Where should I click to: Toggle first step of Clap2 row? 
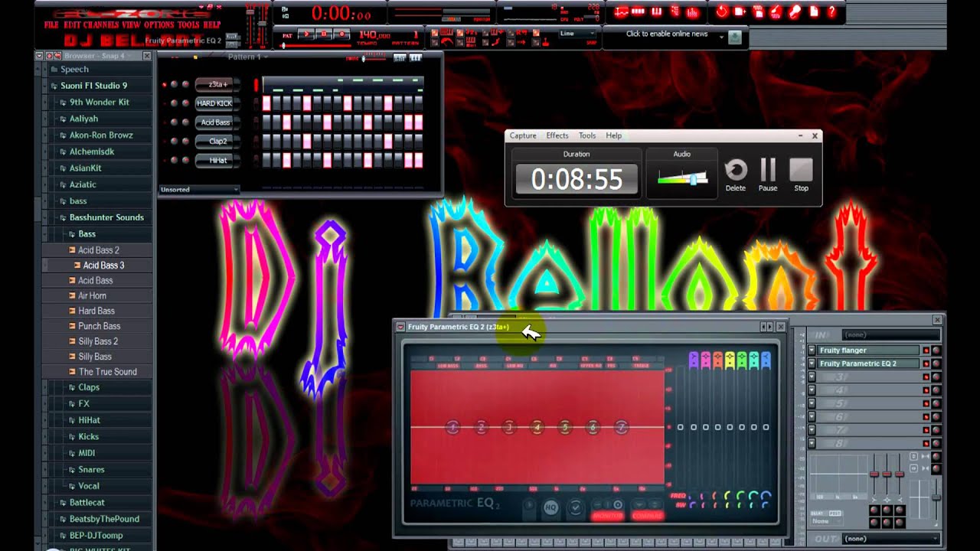pyautogui.click(x=266, y=142)
